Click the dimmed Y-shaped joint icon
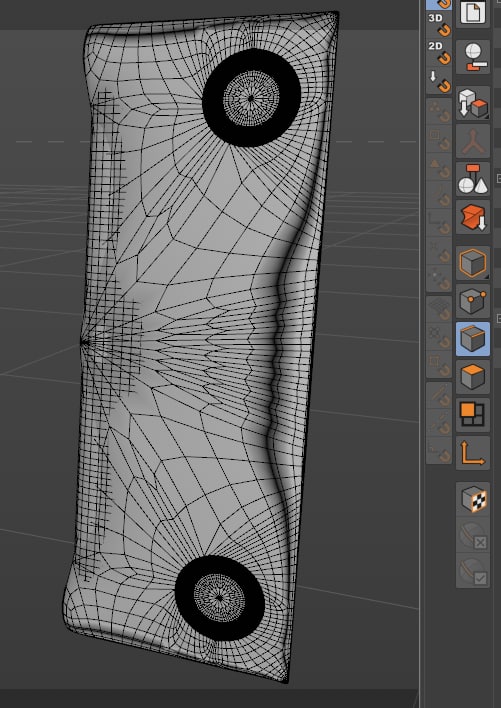 click(473, 142)
